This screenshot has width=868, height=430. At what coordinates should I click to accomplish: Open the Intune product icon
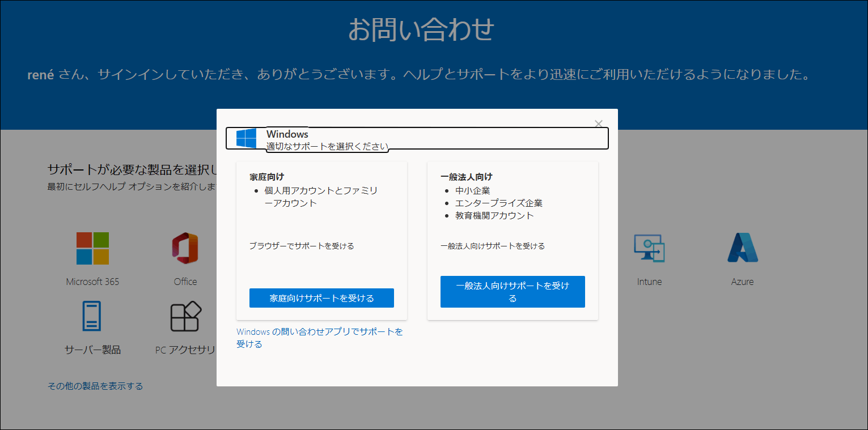(649, 248)
